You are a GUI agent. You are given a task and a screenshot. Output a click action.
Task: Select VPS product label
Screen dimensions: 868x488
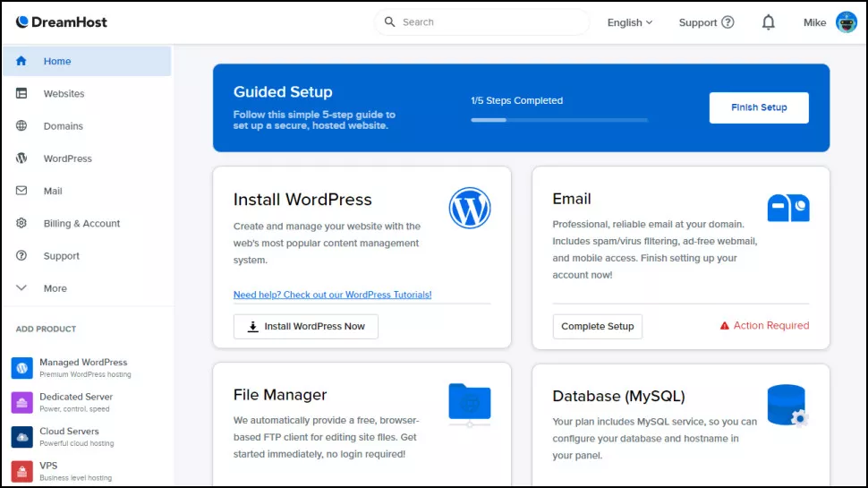pyautogui.click(x=48, y=466)
